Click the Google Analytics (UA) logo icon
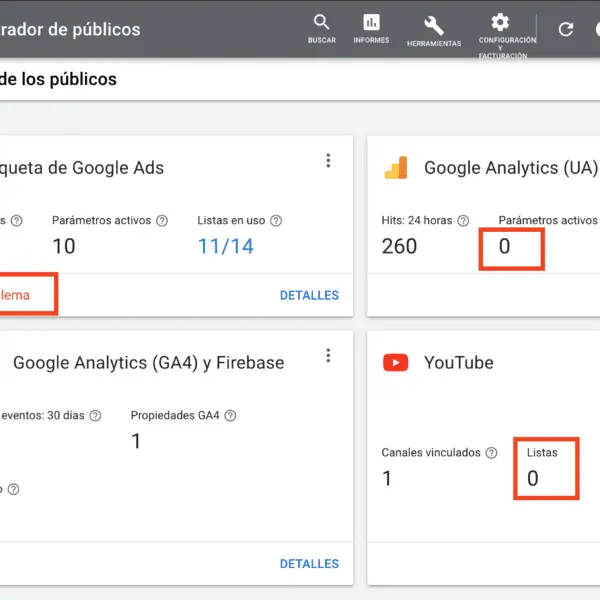Viewport: 600px width, 600px height. coord(396,168)
